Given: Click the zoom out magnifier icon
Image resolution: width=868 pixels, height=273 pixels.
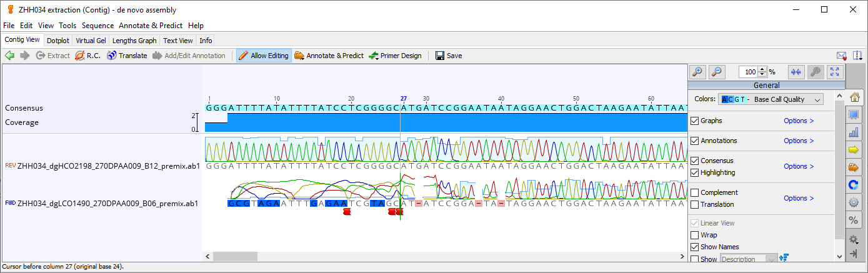Looking at the screenshot, I should pos(717,72).
